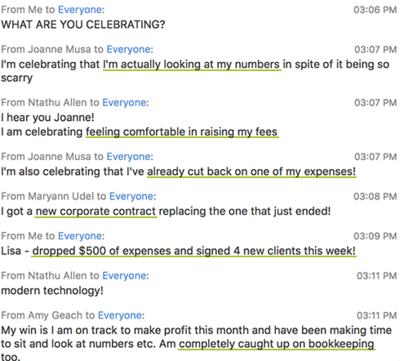
Task: Click the 03:06 PM timestamp
Action: pos(375,10)
